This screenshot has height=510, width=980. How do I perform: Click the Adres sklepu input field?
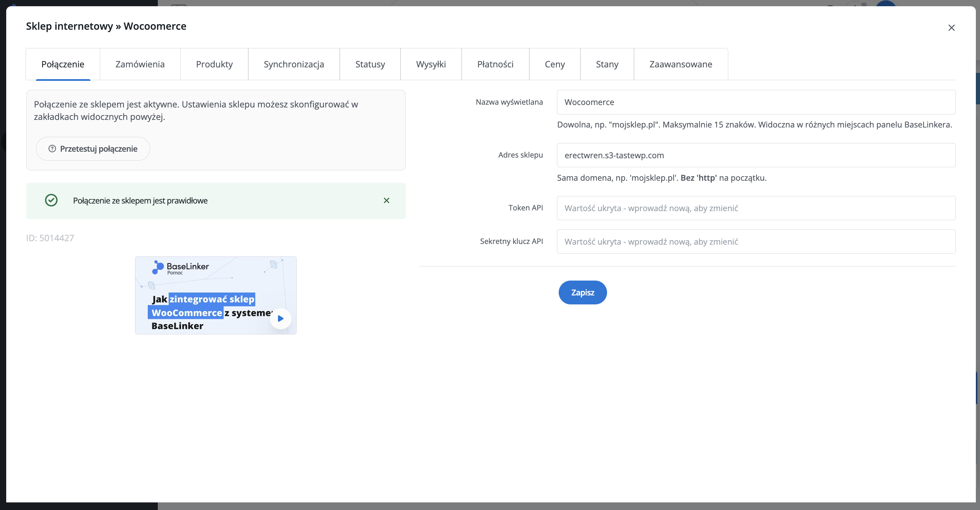[756, 155]
